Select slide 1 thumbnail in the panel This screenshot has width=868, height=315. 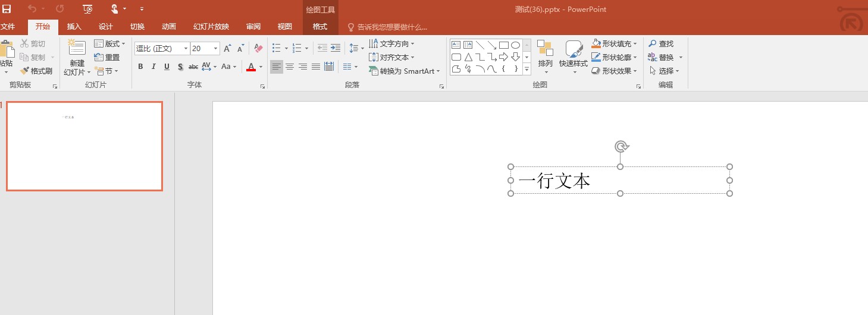[x=84, y=146]
